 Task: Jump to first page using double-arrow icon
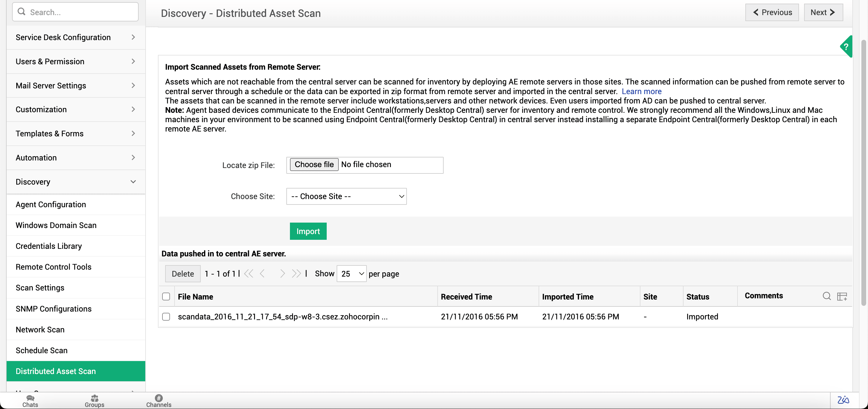click(248, 274)
